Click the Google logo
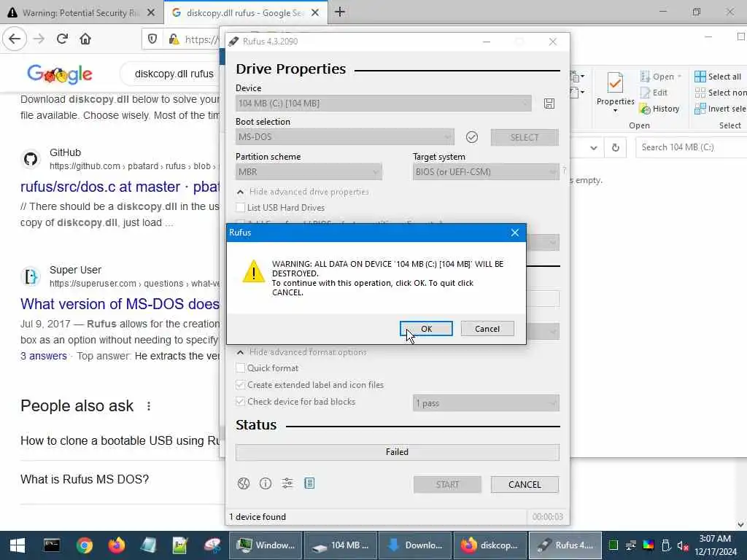Viewport: 747px width, 560px height. tap(60, 74)
